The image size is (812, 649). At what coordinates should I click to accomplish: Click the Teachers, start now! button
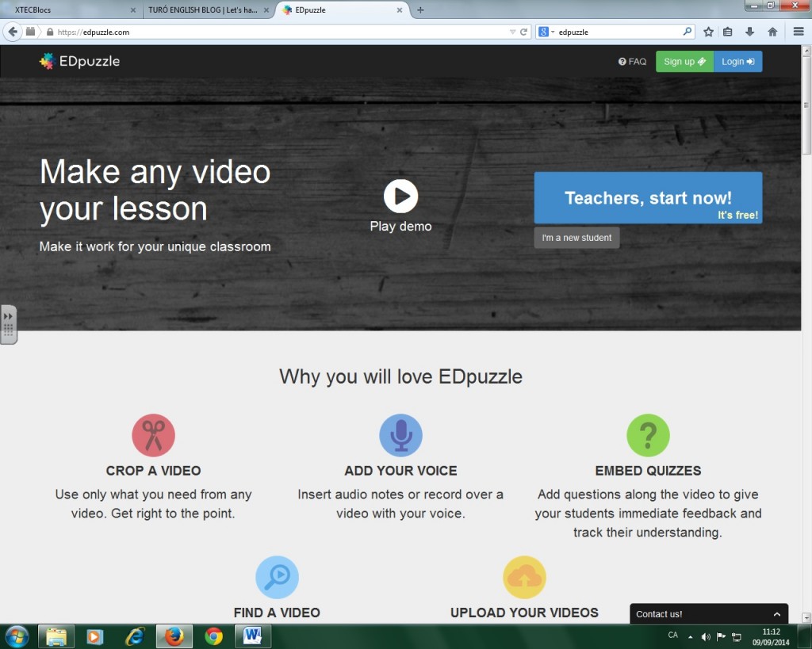coord(648,197)
